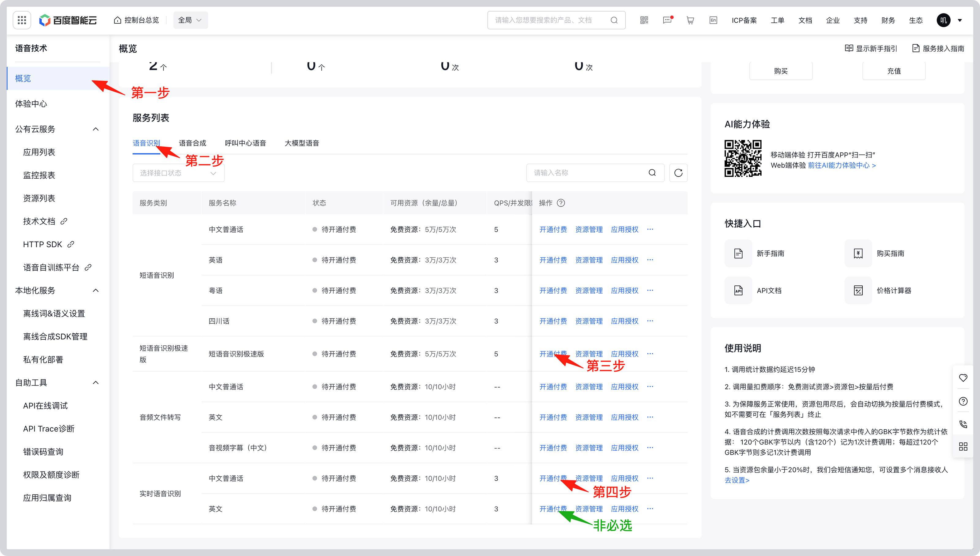This screenshot has height=556, width=980.
Task: Open the 全局 region dropdown
Action: coord(190,20)
